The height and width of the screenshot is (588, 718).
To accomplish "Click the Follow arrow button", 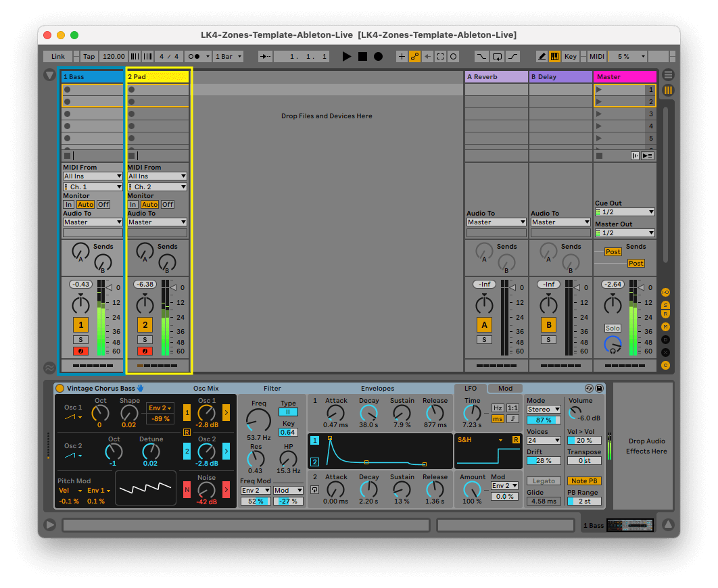I will 264,56.
